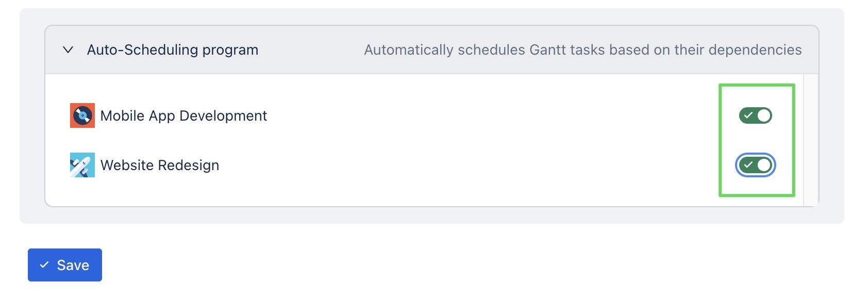
Task: Click the checkmark icon on Save button
Action: (x=45, y=265)
